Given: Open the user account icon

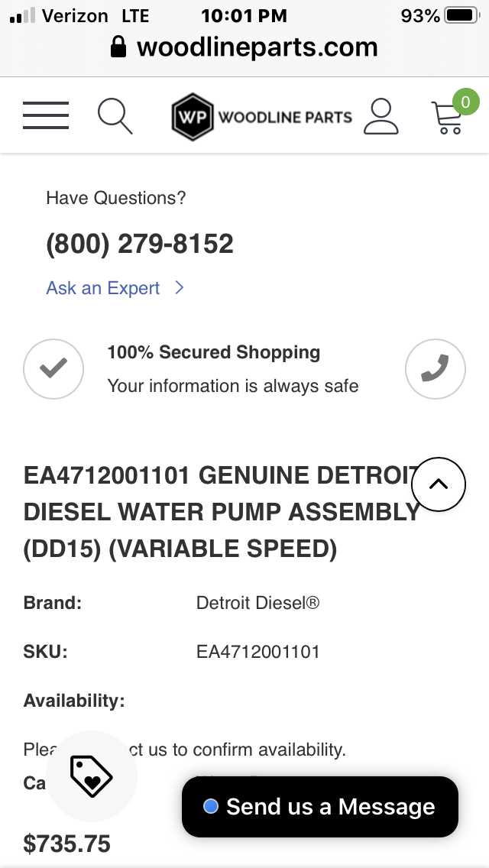Looking at the screenshot, I should click(381, 116).
